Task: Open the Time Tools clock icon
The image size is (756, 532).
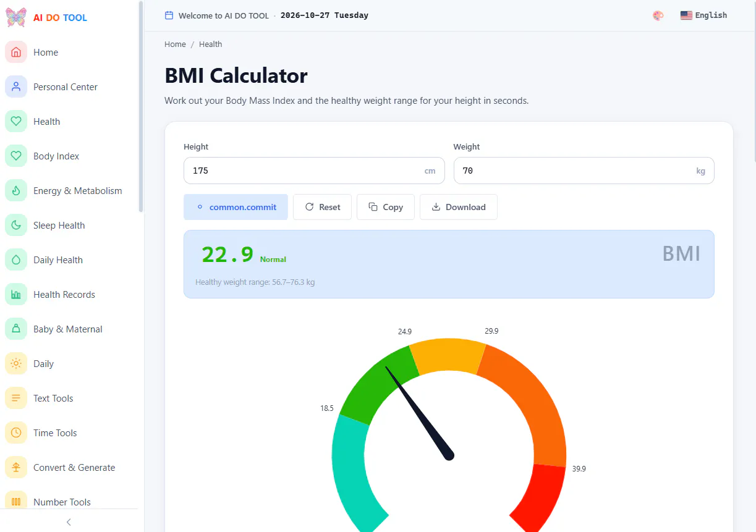Action: click(x=16, y=433)
